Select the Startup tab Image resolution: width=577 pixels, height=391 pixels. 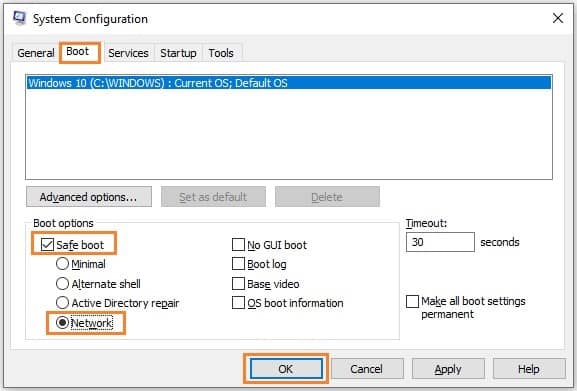178,53
